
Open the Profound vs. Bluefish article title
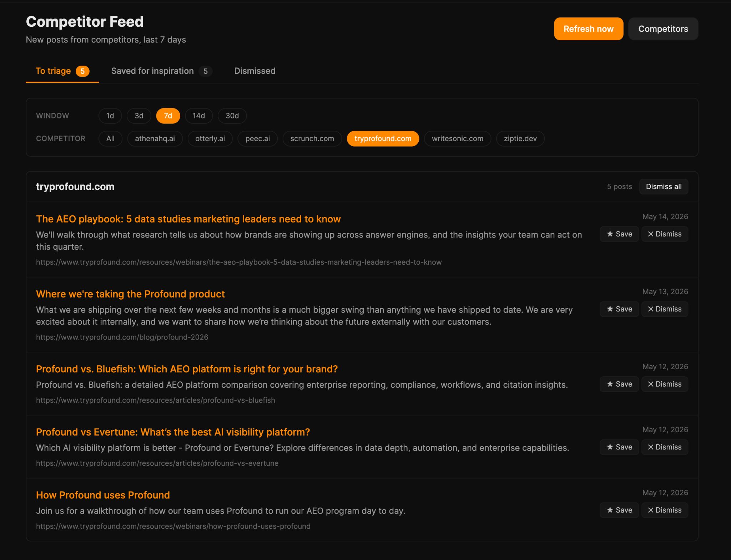coord(187,369)
